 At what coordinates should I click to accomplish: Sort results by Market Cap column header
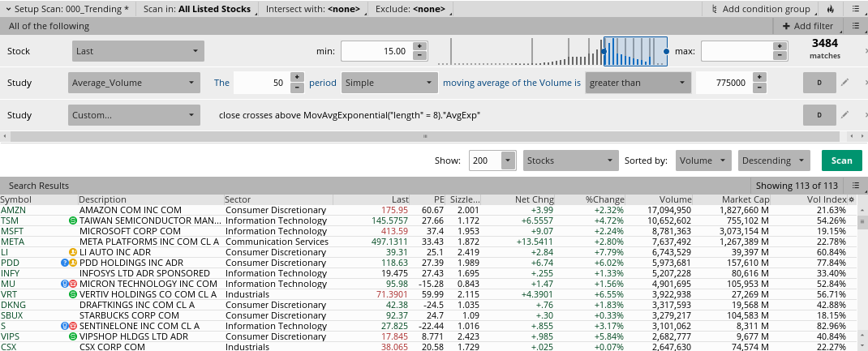[731, 199]
